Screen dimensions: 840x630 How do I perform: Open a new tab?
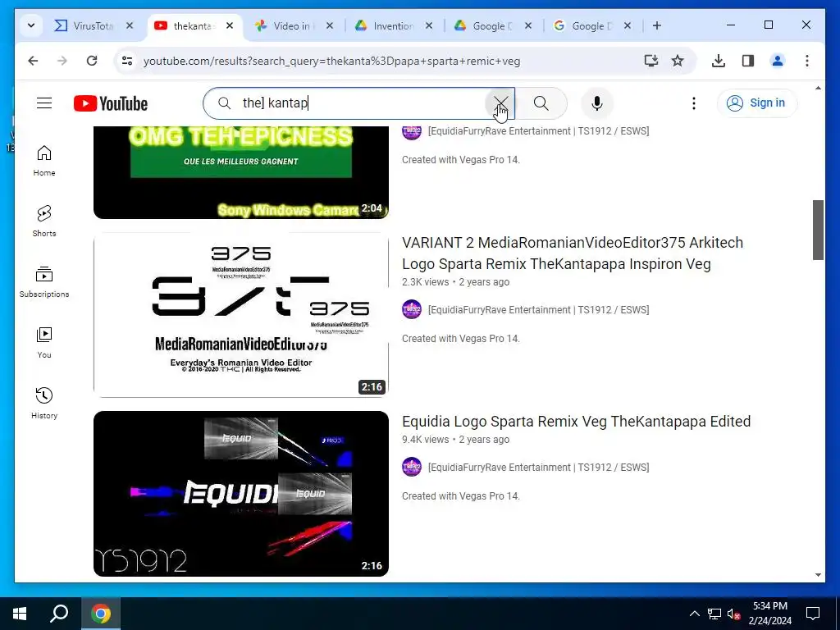point(657,25)
